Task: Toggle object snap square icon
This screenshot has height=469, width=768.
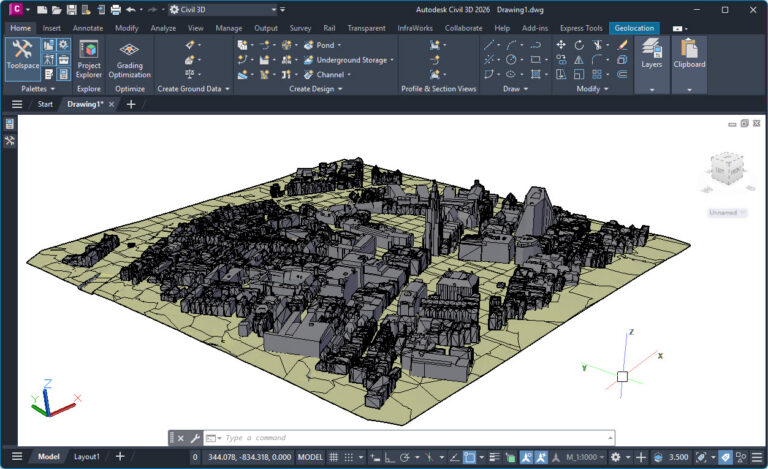Action: tap(469, 457)
